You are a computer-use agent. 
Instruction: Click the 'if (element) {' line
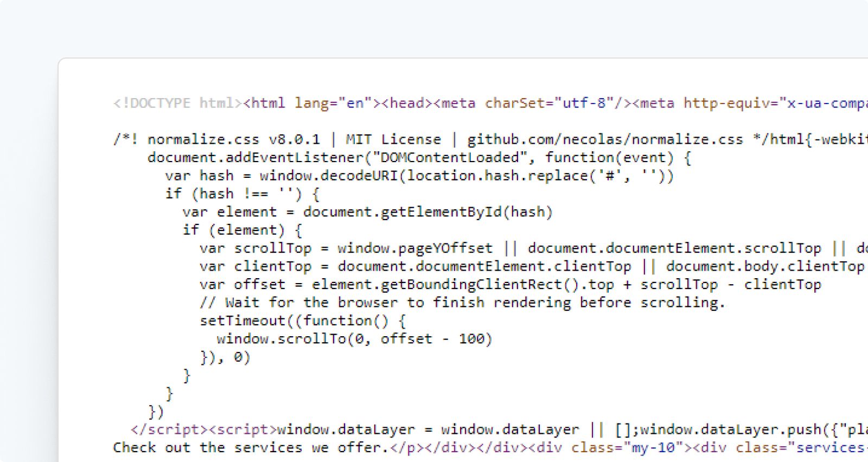242,230
